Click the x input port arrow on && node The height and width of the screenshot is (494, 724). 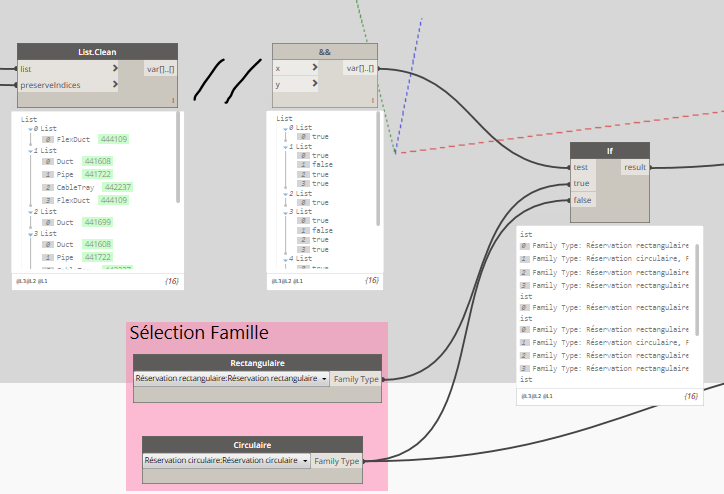315,69
